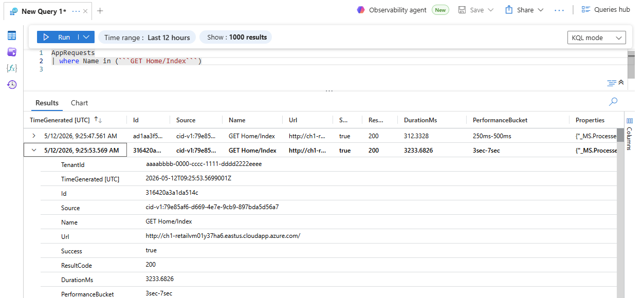Click the PerformanceBucket column header
The height and width of the screenshot is (298, 644).
[518, 120]
